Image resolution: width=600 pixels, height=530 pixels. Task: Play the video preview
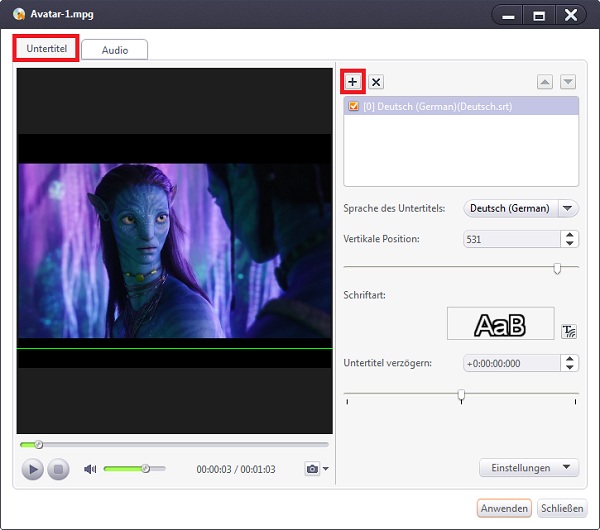click(33, 469)
